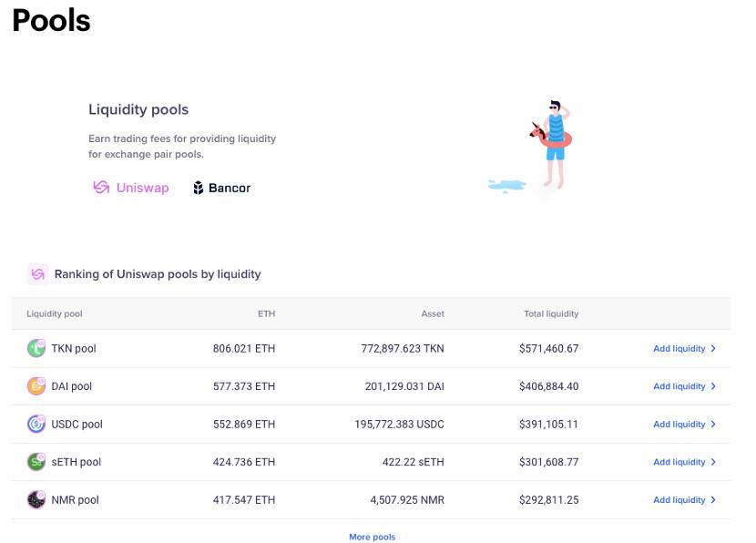Click the Uniswap unicorn logo icon
Viewport: 756px width, 543px height.
(101, 188)
